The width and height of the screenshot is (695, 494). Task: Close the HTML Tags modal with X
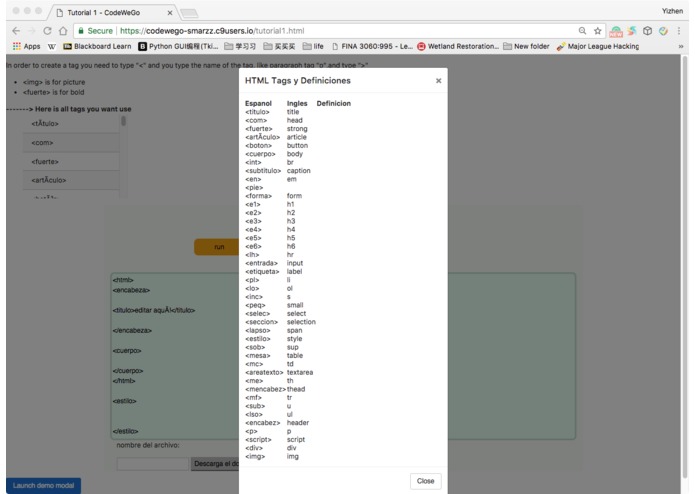tap(438, 81)
